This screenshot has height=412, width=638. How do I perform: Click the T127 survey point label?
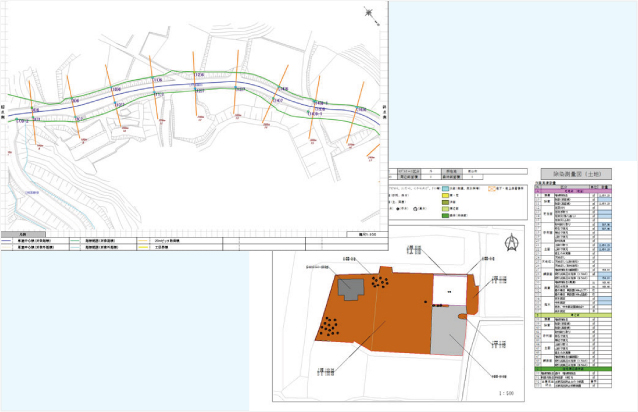coord(199,91)
